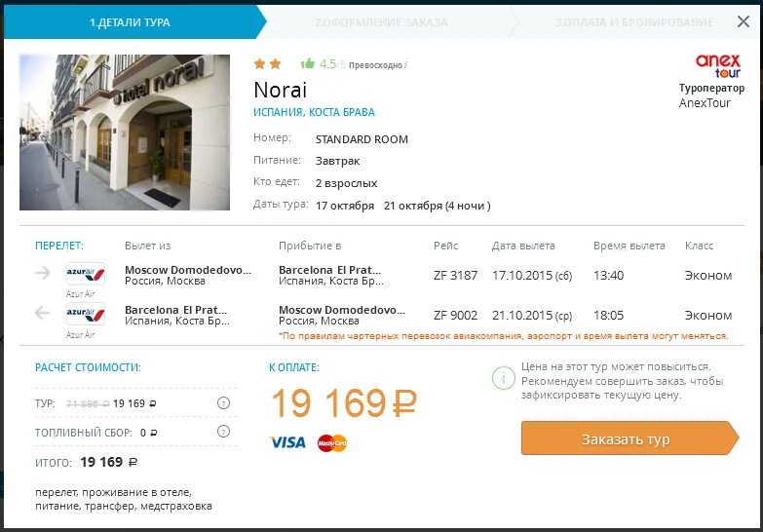
Task: Click the outbound flight right arrow icon
Action: point(42,274)
